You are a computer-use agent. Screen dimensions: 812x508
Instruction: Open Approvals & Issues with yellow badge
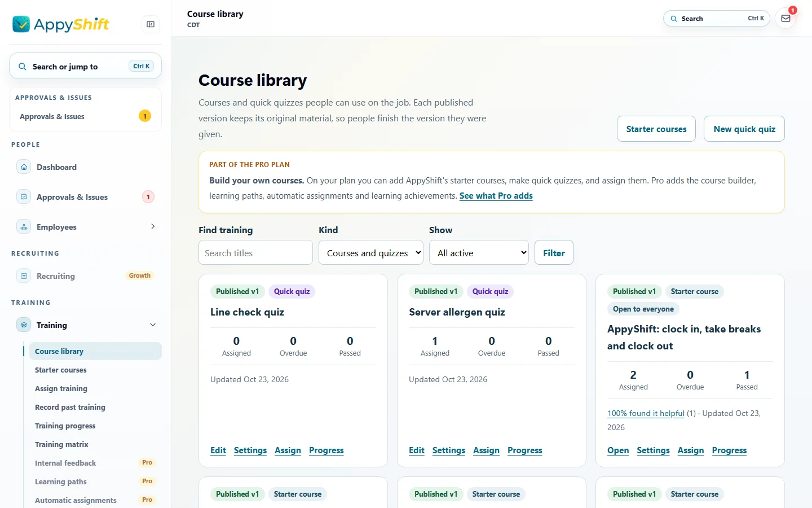click(85, 116)
